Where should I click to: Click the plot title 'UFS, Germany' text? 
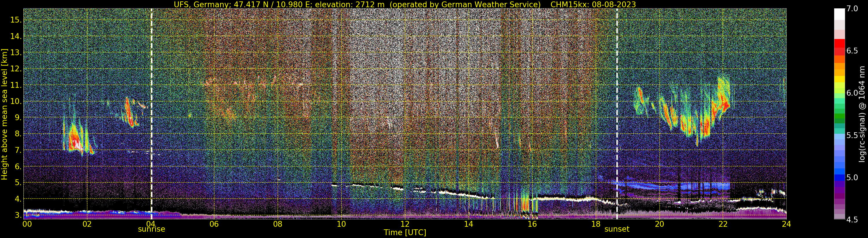tap(201, 4)
